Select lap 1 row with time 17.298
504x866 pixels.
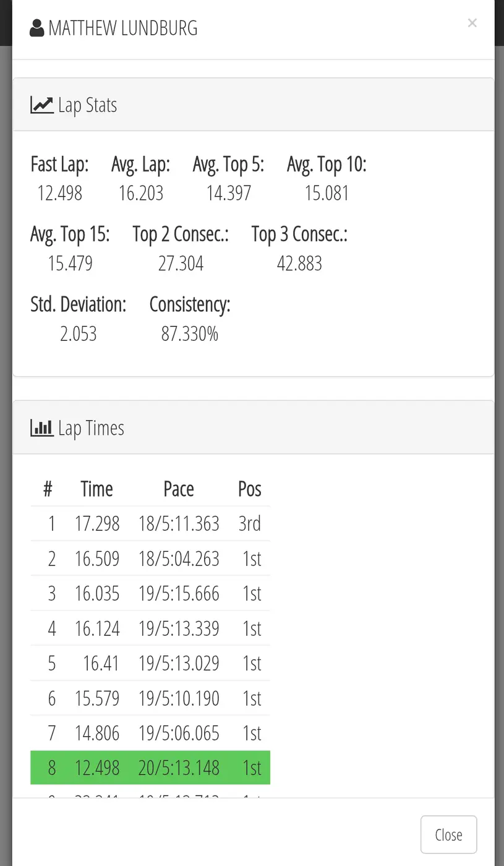[x=150, y=524]
